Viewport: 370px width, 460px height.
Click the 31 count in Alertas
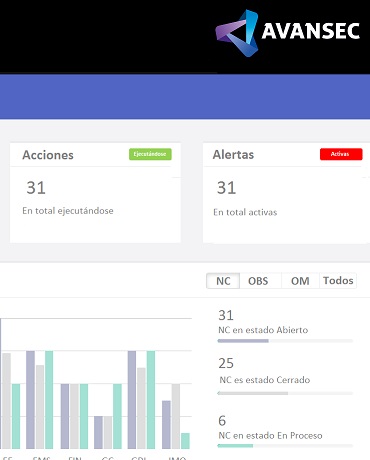click(226, 188)
